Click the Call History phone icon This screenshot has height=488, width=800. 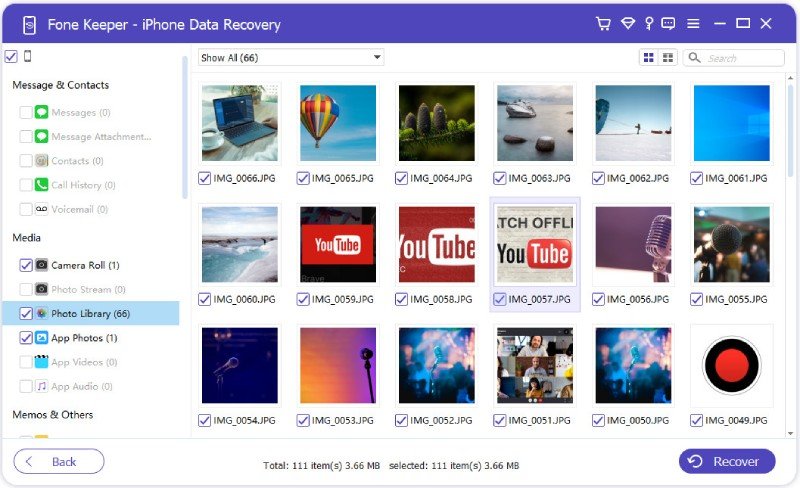coord(41,185)
